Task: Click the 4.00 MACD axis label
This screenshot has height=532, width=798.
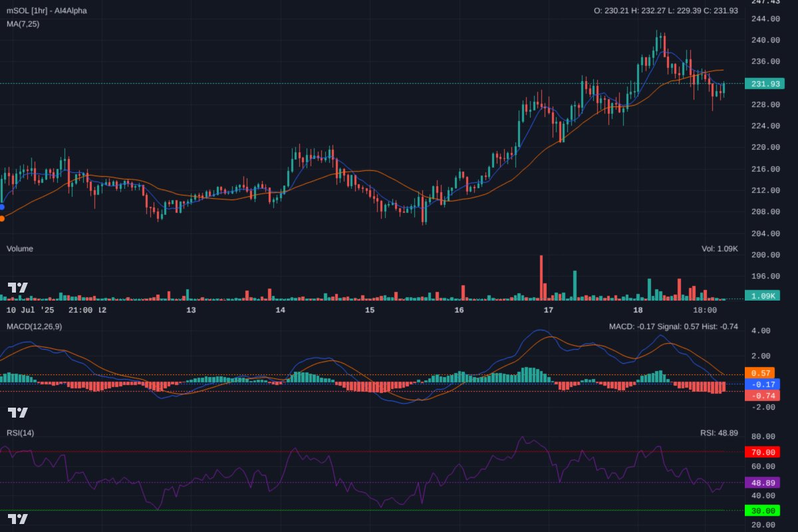Action: tap(761, 331)
